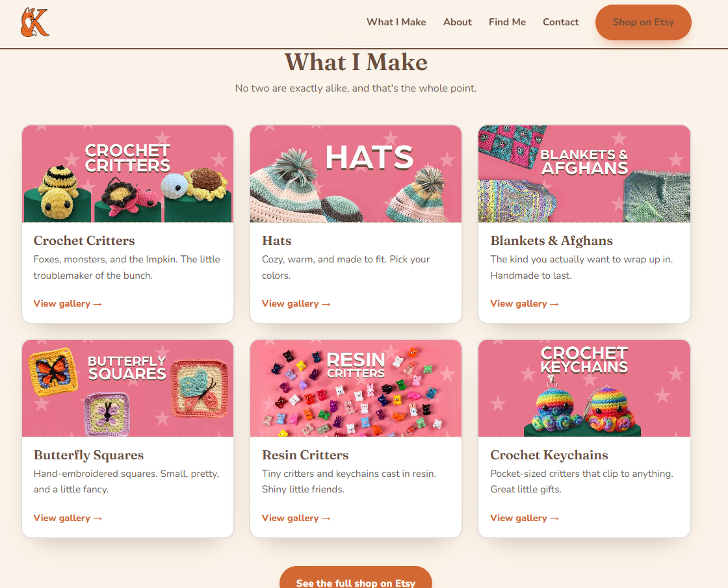
Task: View gallery for Crochet Keychains
Action: point(525,518)
